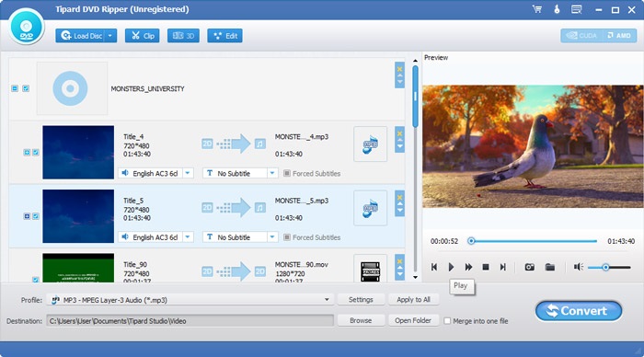This screenshot has width=644, height=357.
Task: Open Title_5 audio track dropdown
Action: coord(188,237)
